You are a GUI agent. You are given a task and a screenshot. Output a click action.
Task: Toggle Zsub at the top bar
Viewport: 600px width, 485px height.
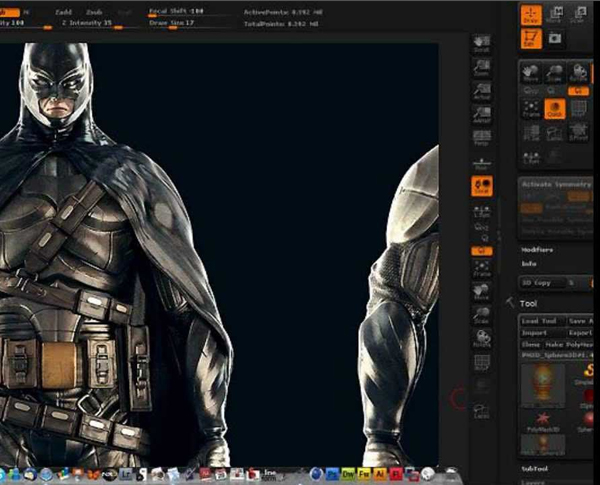(94, 12)
